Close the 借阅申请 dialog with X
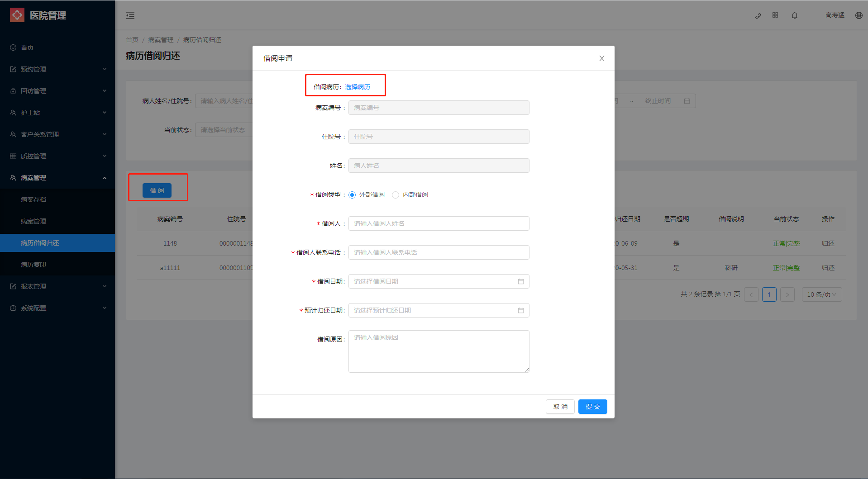Screen dimensions: 868x479 [x=602, y=58]
